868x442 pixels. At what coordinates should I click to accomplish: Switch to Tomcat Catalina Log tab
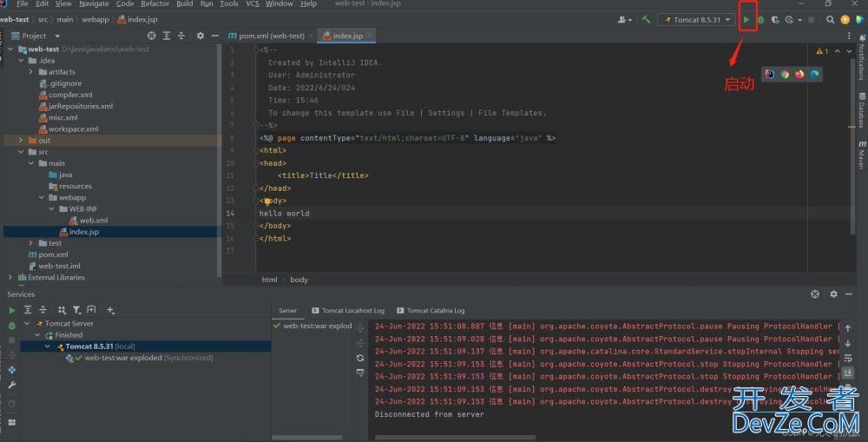click(x=431, y=311)
